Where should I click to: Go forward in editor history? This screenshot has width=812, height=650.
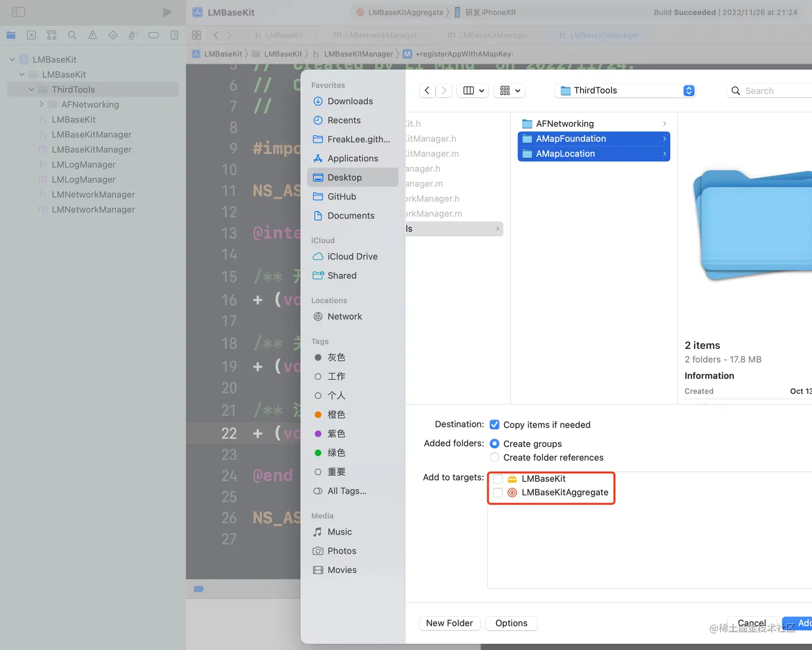[x=229, y=35]
